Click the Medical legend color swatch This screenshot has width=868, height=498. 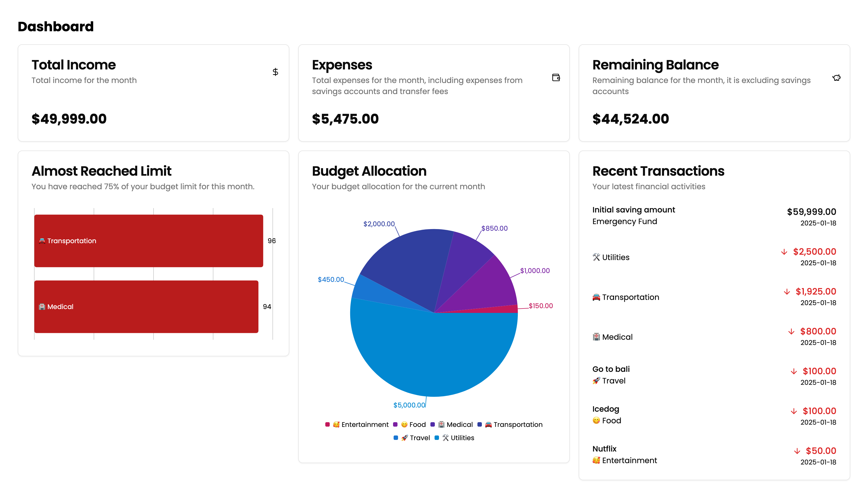point(432,424)
